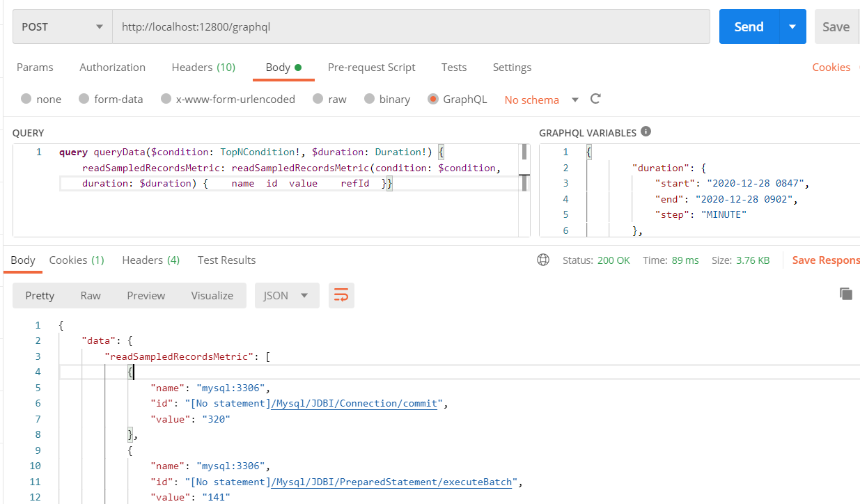Screen dimensions: 860x504
Task: Click the value "320" in response
Action: tap(216, 419)
